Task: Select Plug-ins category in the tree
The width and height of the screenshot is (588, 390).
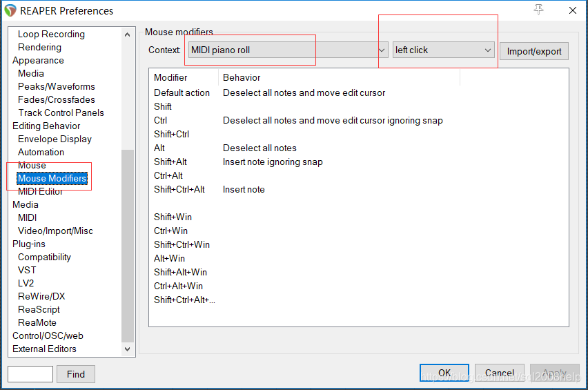Action: (28, 244)
